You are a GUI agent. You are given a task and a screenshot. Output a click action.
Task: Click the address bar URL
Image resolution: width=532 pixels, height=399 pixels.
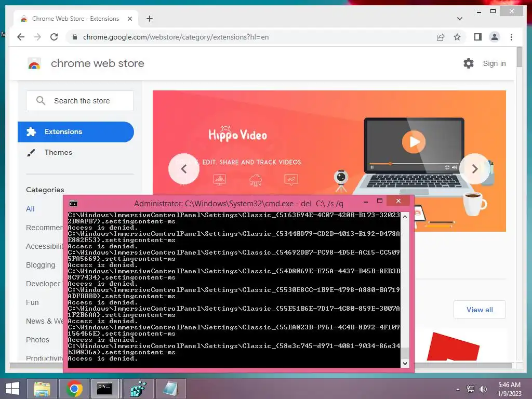point(176,37)
